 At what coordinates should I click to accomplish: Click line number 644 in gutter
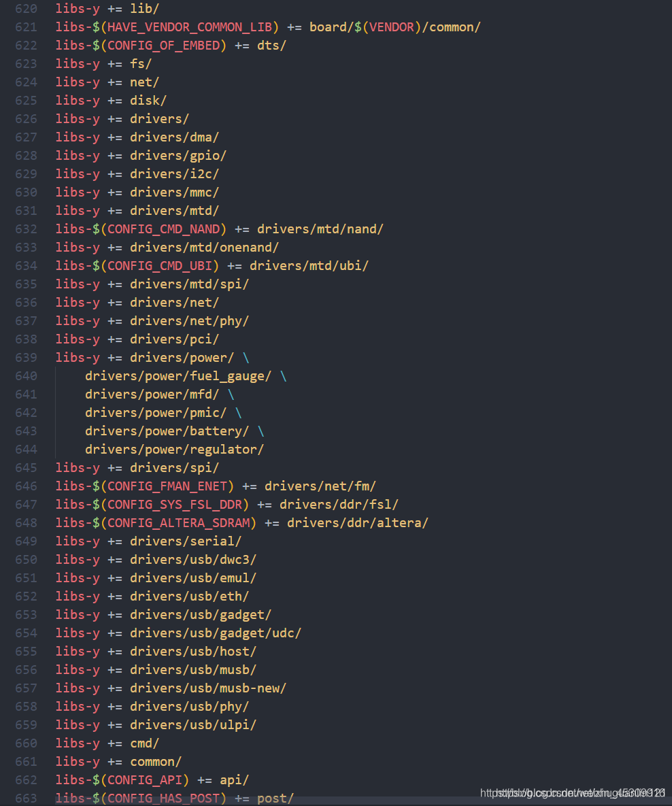click(x=27, y=450)
